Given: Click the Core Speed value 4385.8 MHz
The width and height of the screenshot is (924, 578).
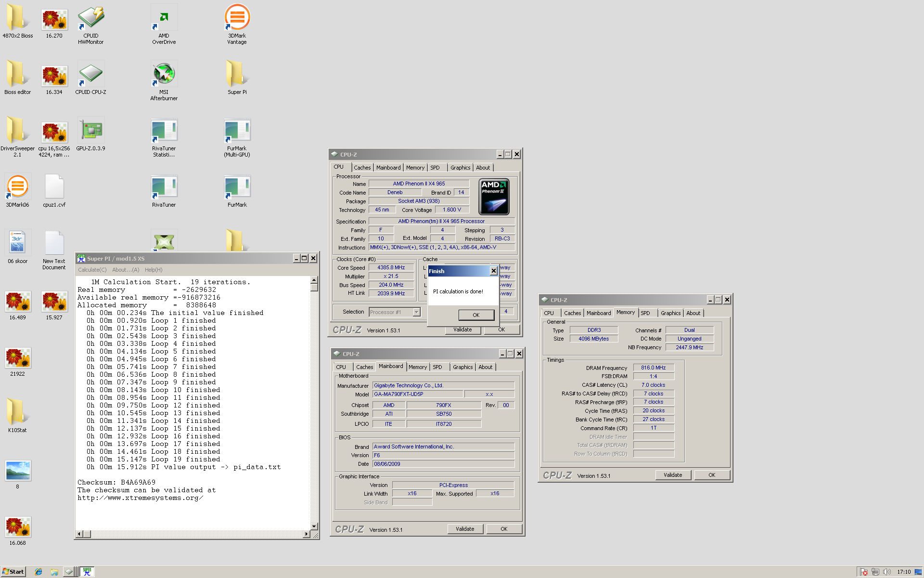Looking at the screenshot, I should [391, 268].
